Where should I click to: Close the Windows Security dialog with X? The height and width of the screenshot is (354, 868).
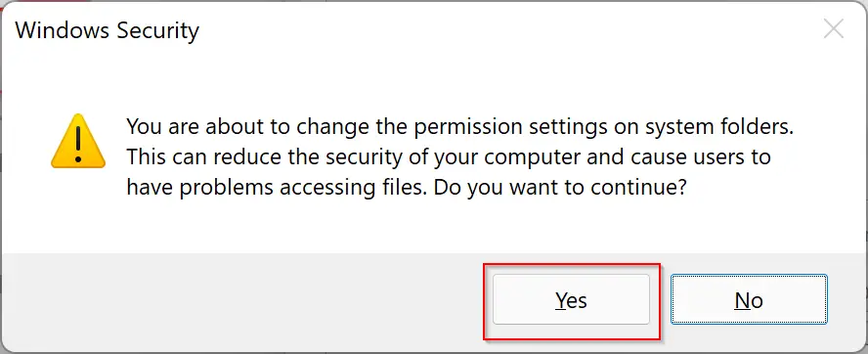click(x=833, y=28)
